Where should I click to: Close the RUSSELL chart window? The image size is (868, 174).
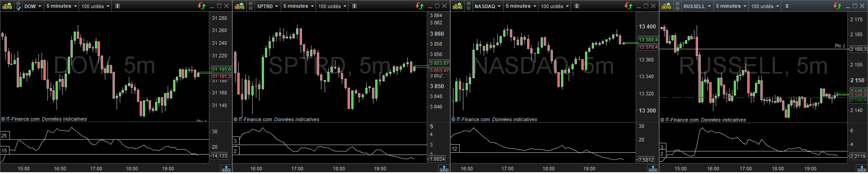[862, 6]
